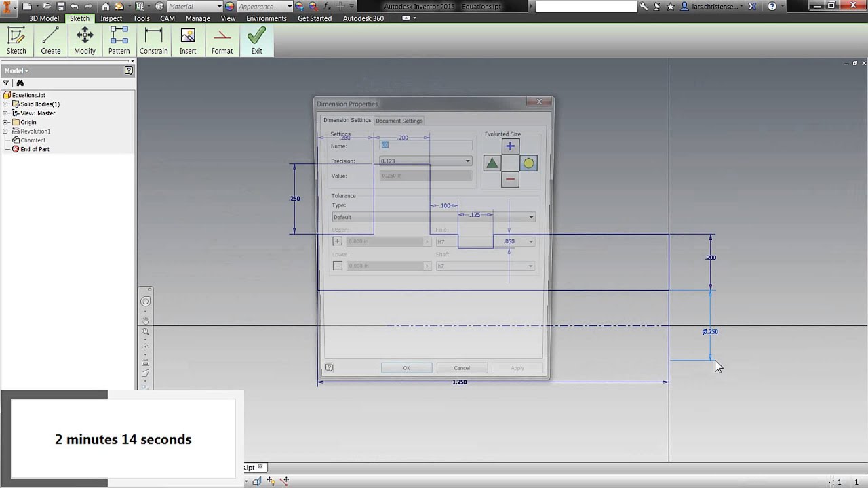Switch to the 3D Model ribbon tab

[x=44, y=18]
